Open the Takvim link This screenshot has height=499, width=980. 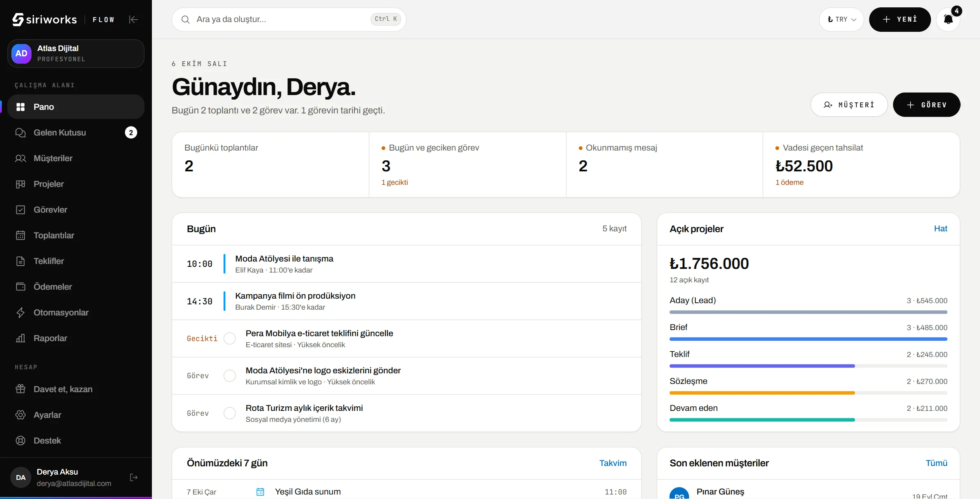tap(613, 463)
